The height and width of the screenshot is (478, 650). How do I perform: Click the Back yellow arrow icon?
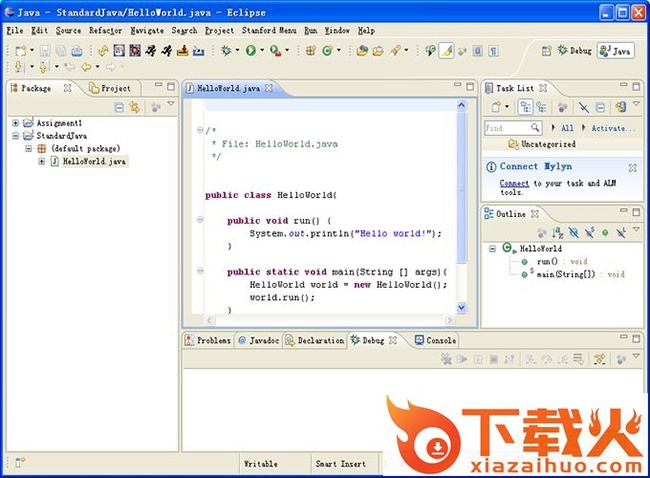pos(86,67)
